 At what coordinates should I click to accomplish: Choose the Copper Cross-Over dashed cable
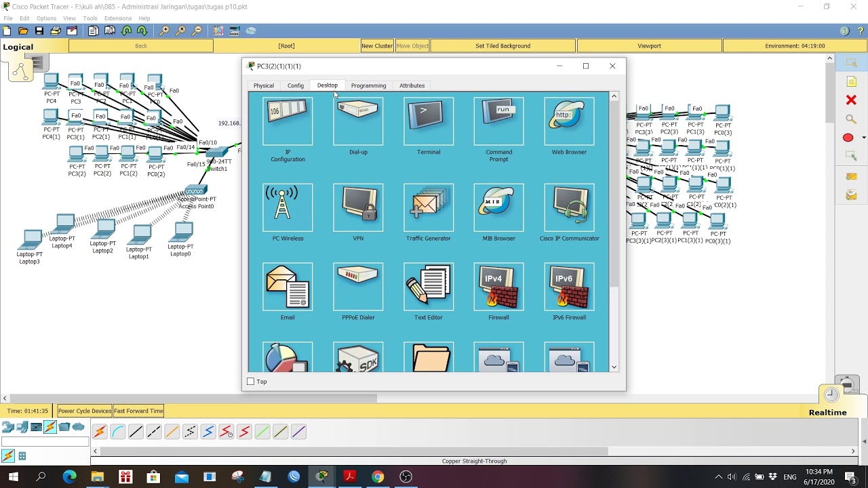(154, 431)
